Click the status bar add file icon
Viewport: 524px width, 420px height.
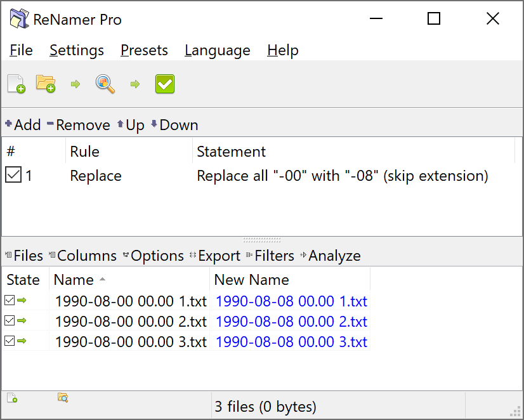pyautogui.click(x=12, y=398)
